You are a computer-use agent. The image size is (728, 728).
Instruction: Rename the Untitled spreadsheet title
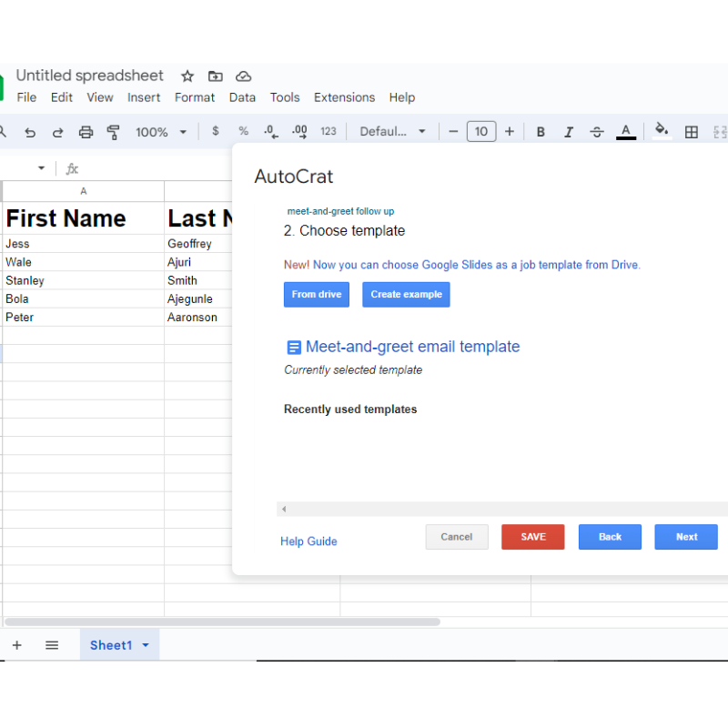(89, 76)
